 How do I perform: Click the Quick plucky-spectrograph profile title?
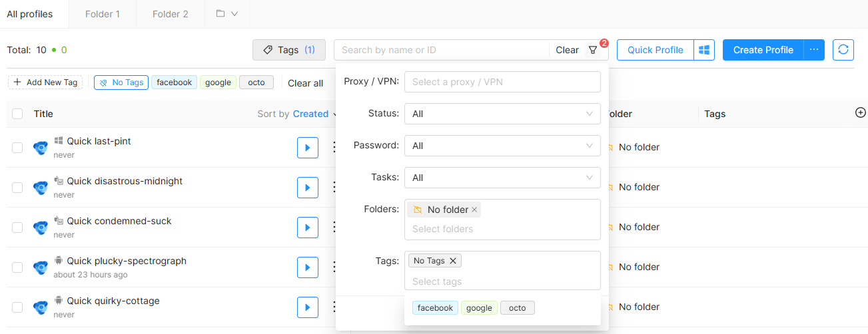click(x=127, y=261)
